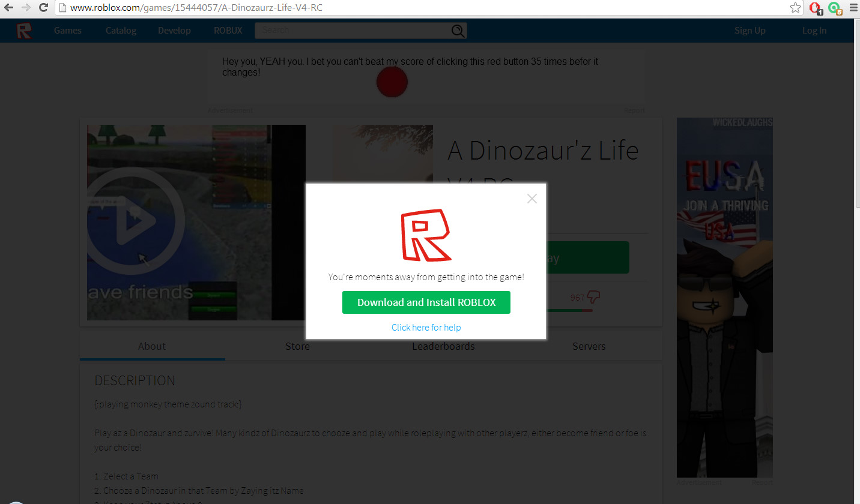Open the red ad-blocker extension icon
This screenshot has height=504, width=860.
(816, 8)
